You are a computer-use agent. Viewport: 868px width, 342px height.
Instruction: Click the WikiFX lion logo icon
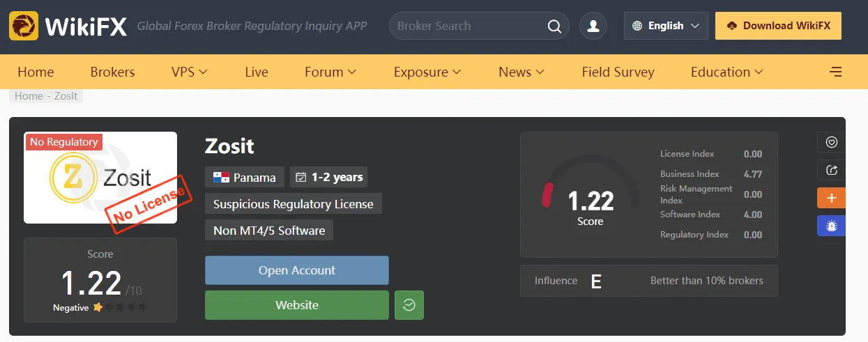23,26
